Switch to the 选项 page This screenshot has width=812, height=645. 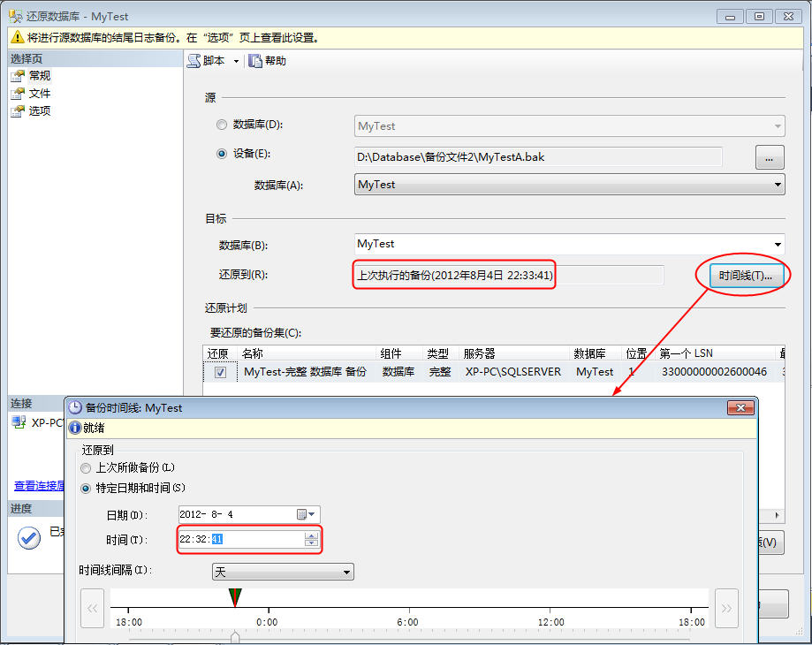tap(38, 110)
